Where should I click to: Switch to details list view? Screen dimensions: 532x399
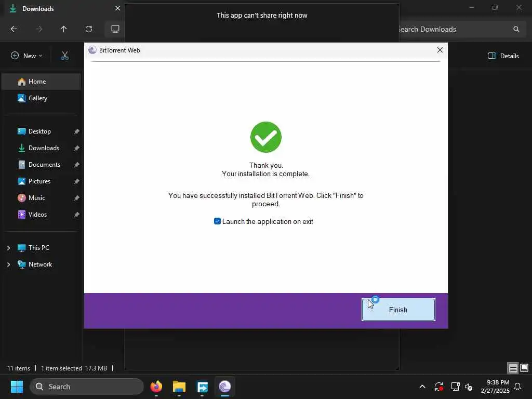[x=513, y=368]
